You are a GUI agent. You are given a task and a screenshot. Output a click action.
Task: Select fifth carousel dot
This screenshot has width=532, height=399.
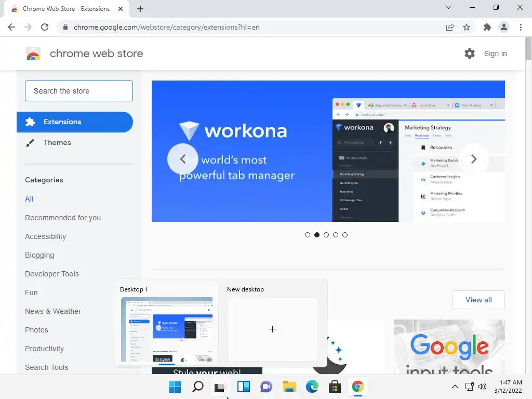[345, 235]
